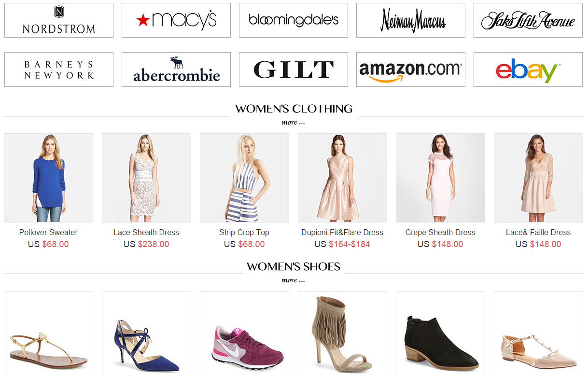Click the Macy's logo tile
The height and width of the screenshot is (376, 588).
coord(176,20)
